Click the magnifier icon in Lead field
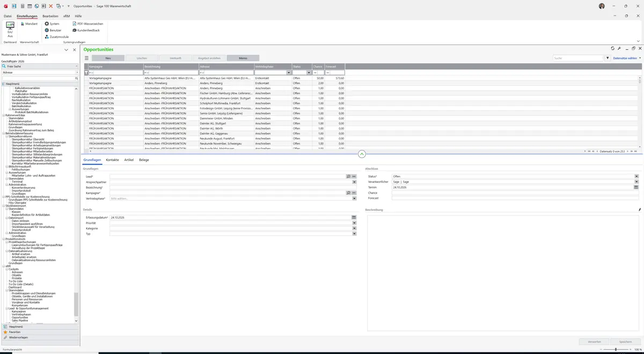The height and width of the screenshot is (354, 644). click(x=348, y=176)
